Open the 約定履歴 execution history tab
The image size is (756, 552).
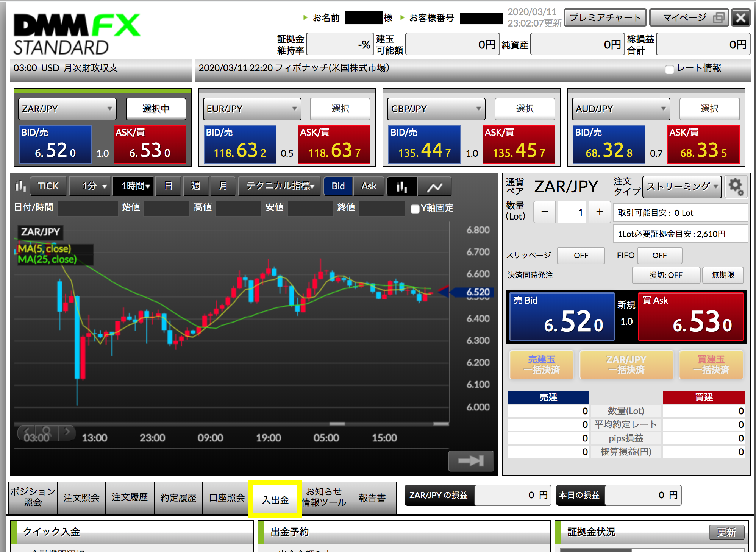[178, 497]
